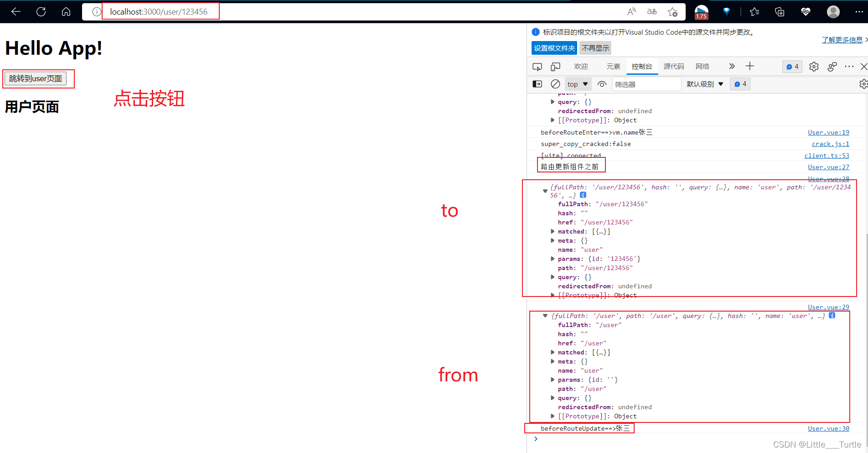
Task: Click the console input prompt line
Action: (x=697, y=439)
